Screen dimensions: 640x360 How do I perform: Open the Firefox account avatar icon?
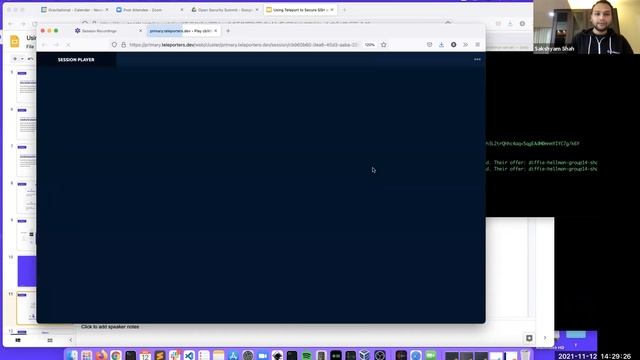453,45
